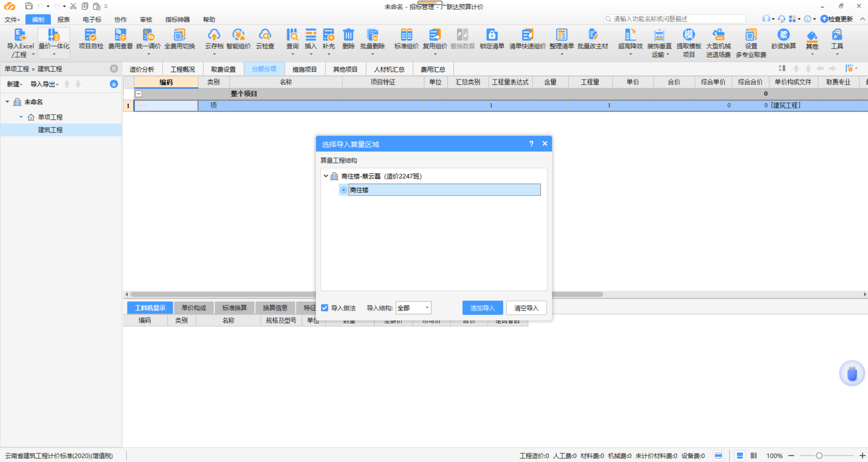The height and width of the screenshot is (462, 868).
Task: Collapse the 商住楼-蔡云磊 tree node
Action: (326, 176)
